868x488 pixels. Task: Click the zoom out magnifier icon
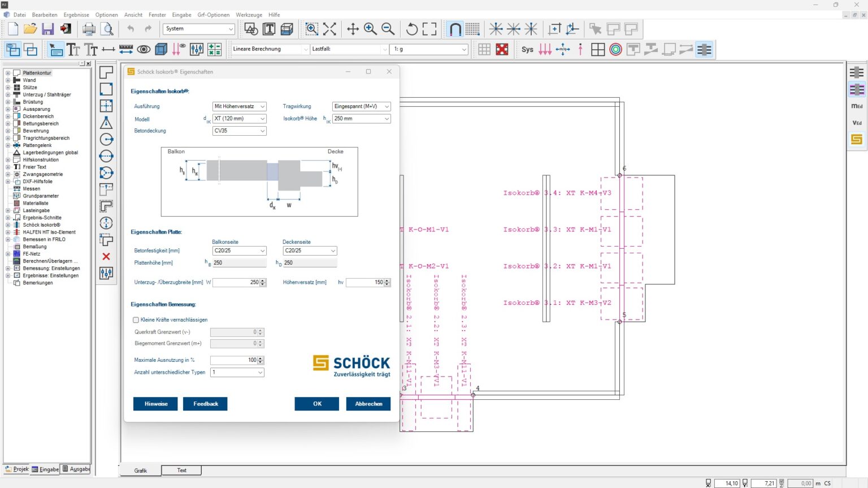[388, 29]
